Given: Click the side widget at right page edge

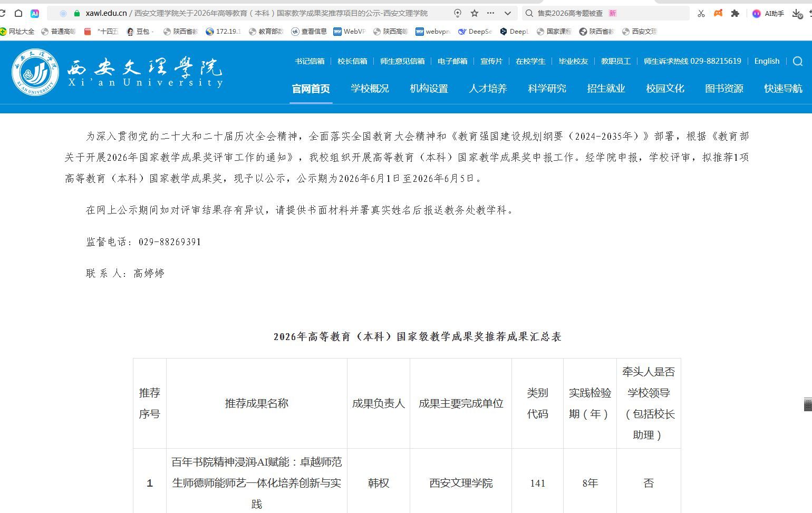Looking at the screenshot, I should (x=808, y=404).
